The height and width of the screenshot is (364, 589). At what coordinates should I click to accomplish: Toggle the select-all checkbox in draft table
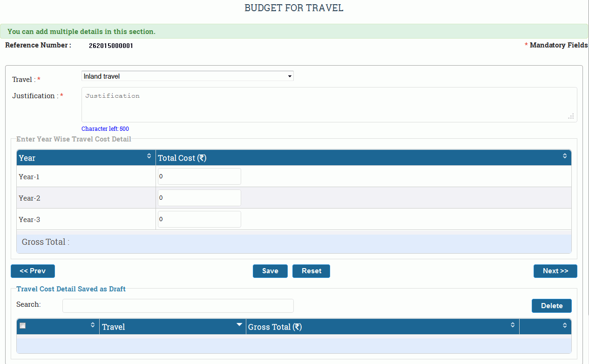[22, 326]
